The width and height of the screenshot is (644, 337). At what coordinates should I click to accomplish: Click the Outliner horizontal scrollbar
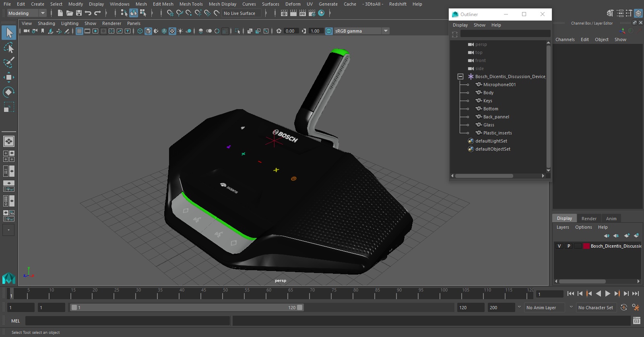[x=484, y=176]
